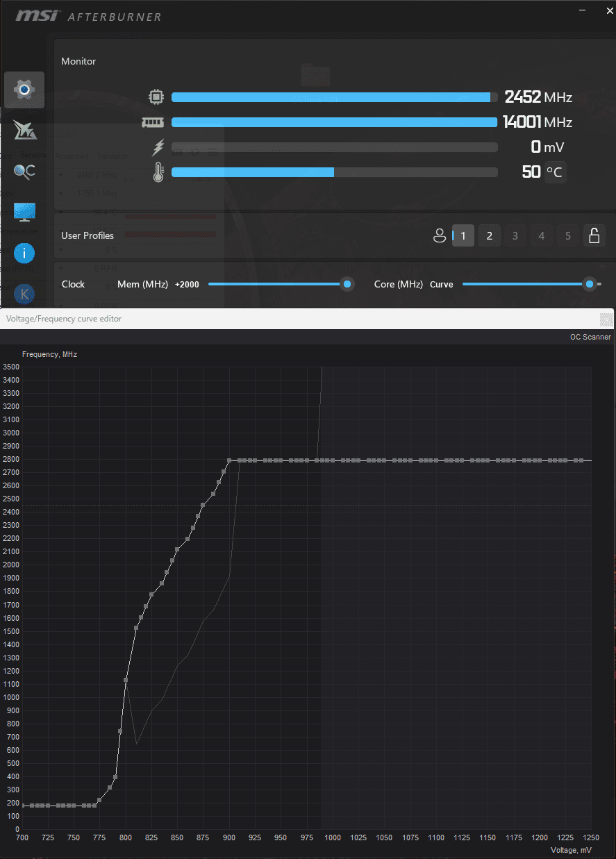The image size is (616, 859).
Task: Select the curve point at 775 mV
Action: [x=99, y=800]
